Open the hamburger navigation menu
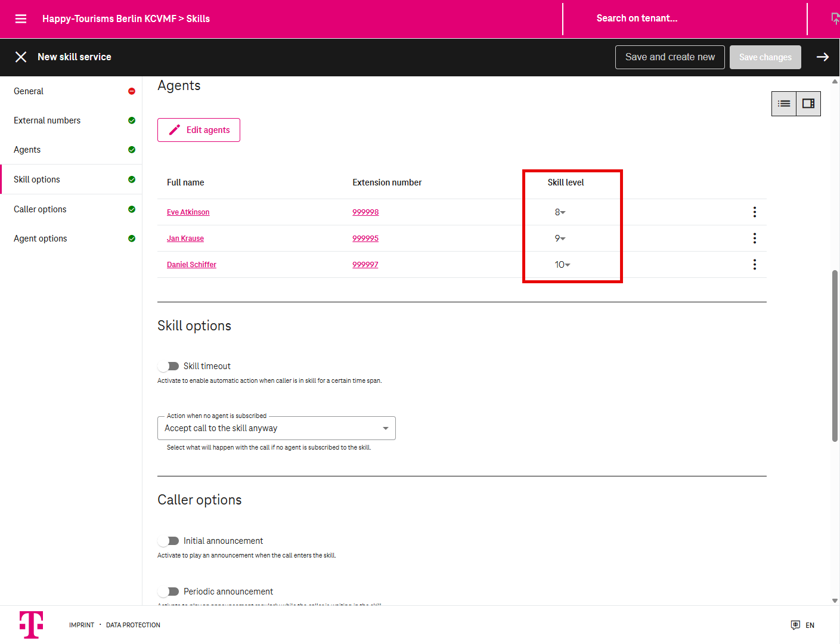 (x=21, y=18)
